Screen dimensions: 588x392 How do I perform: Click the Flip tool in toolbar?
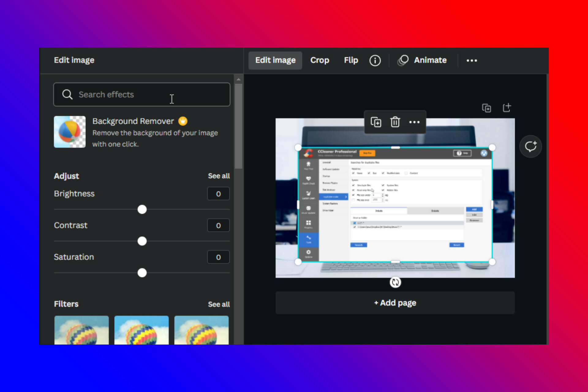coord(350,60)
